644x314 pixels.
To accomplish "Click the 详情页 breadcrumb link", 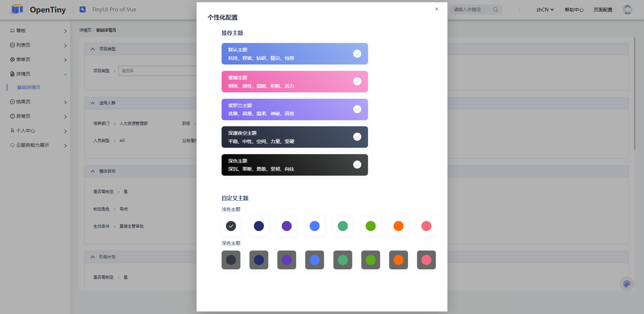I will 85,30.
